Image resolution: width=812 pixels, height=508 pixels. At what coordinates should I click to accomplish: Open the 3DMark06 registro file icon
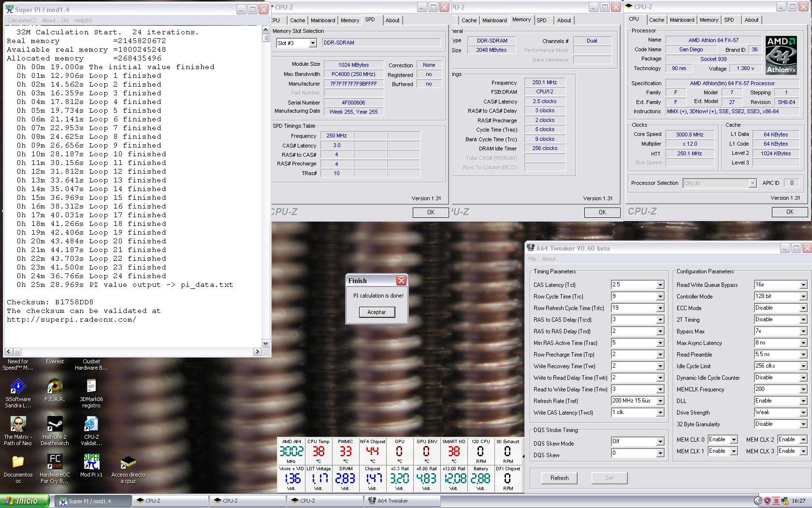tap(91, 387)
